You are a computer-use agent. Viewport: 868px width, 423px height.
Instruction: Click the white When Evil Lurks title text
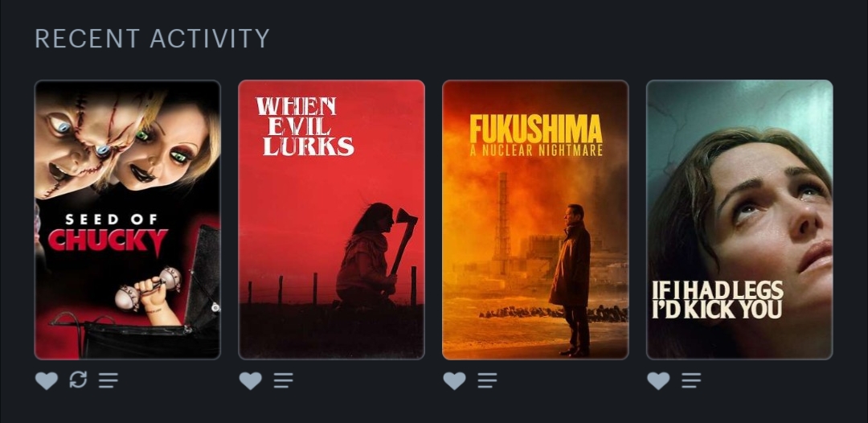(305, 126)
